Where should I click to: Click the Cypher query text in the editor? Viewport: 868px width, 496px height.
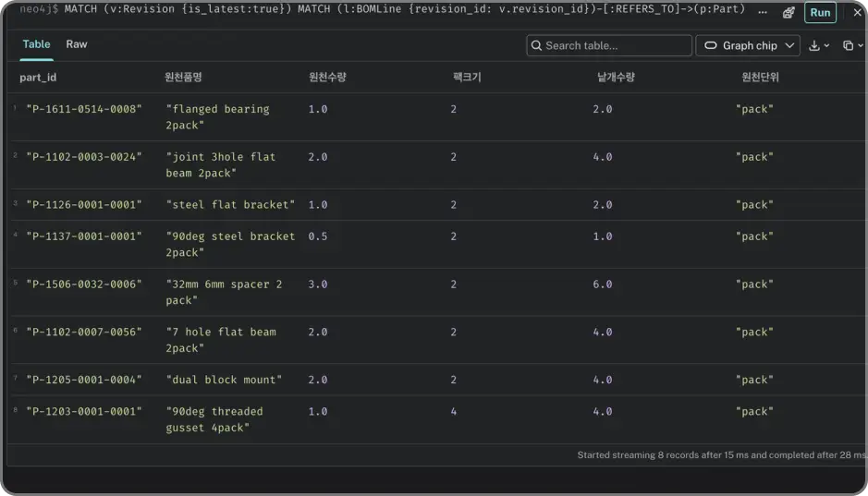pos(405,9)
